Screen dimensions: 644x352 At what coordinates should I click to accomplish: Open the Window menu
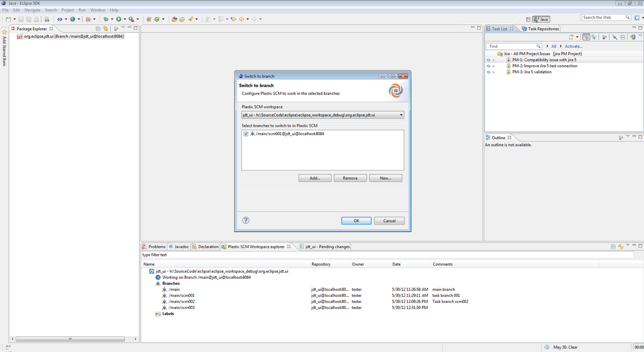click(98, 10)
